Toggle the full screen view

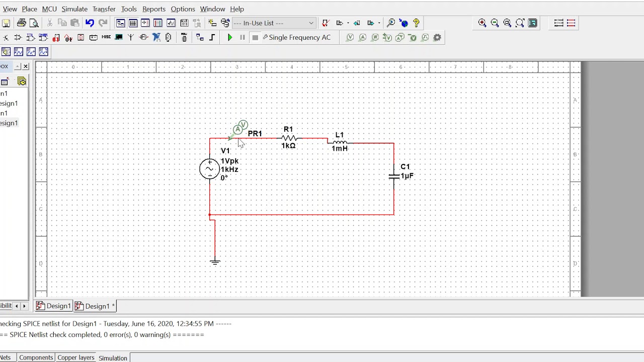(x=532, y=23)
